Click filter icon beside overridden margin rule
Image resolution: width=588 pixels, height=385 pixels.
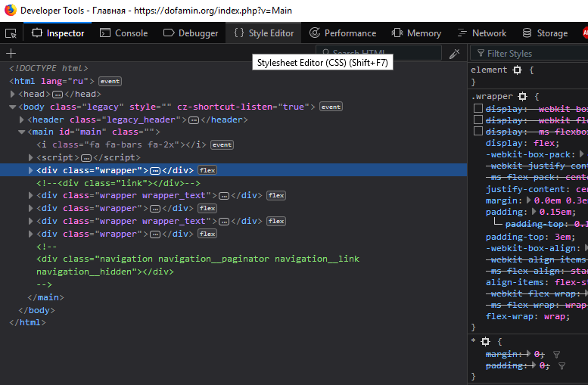coord(556,354)
